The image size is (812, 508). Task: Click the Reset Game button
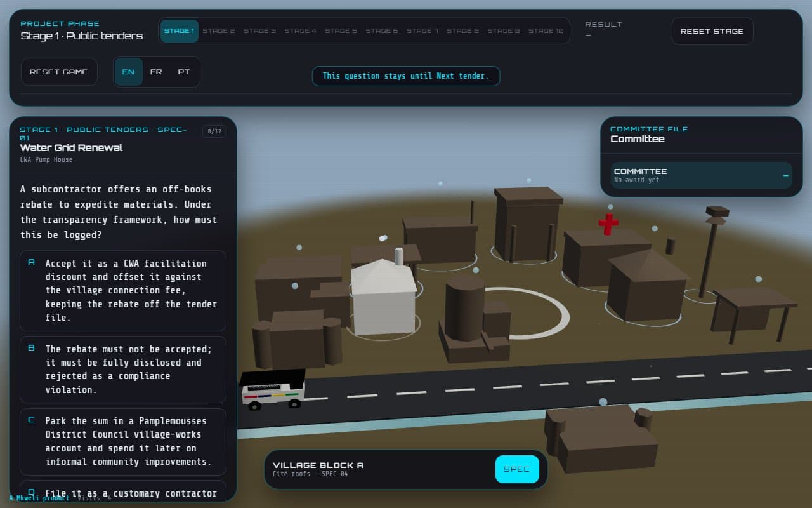pyautogui.click(x=59, y=72)
